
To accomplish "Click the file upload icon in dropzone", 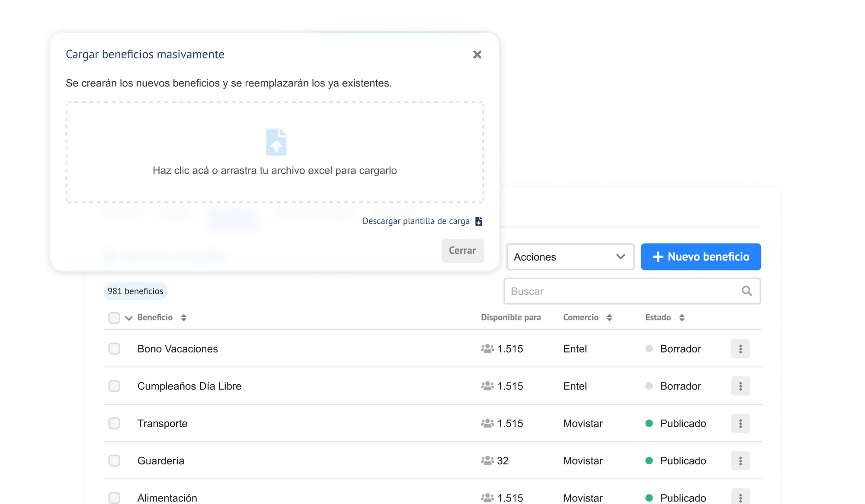I will pos(276,142).
